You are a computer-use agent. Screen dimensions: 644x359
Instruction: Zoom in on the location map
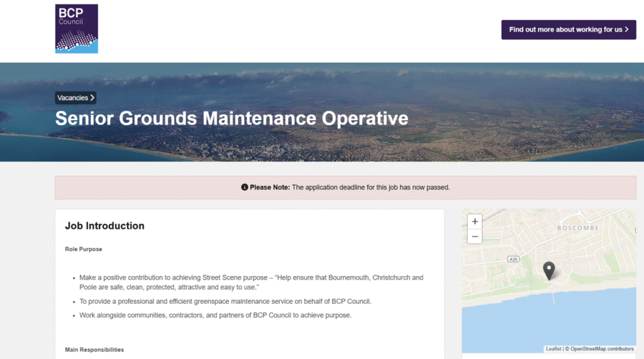pos(475,221)
